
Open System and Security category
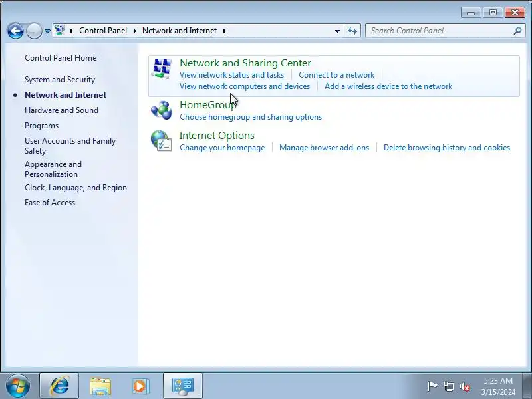coord(60,80)
